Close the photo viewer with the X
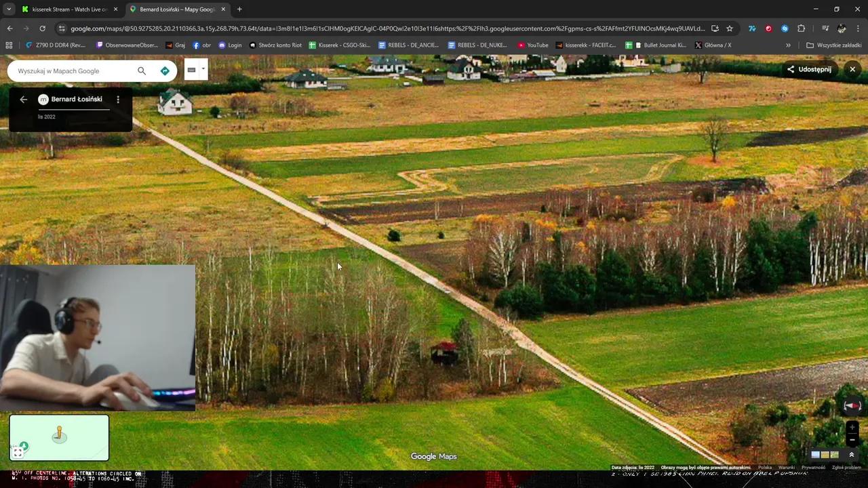 pyautogui.click(x=852, y=69)
